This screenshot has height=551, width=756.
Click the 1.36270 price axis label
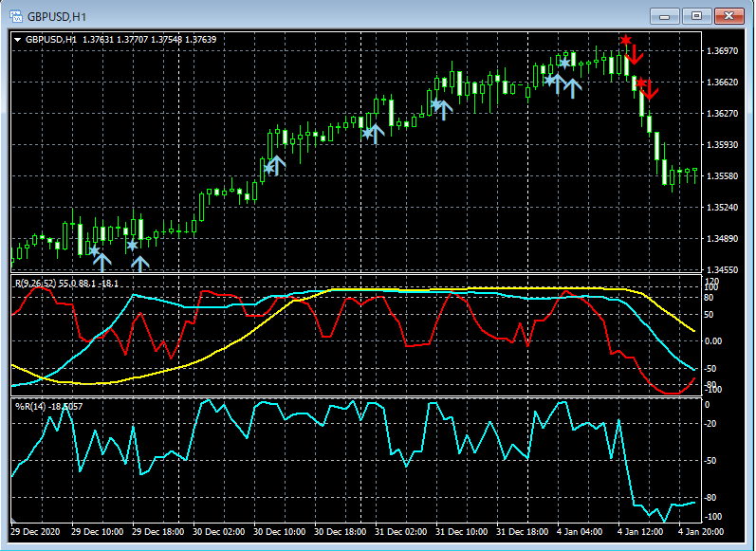click(x=722, y=113)
